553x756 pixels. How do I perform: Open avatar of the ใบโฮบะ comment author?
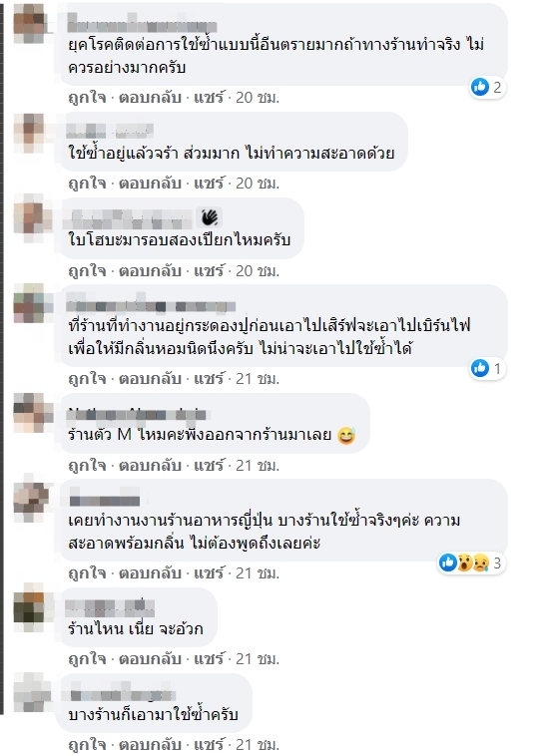[x=30, y=218]
